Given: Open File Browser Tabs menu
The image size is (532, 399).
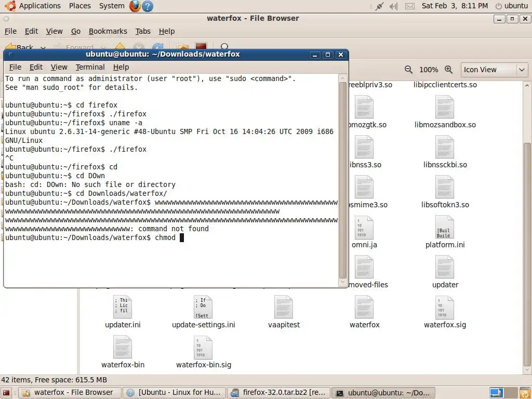Looking at the screenshot, I should coord(143,31).
